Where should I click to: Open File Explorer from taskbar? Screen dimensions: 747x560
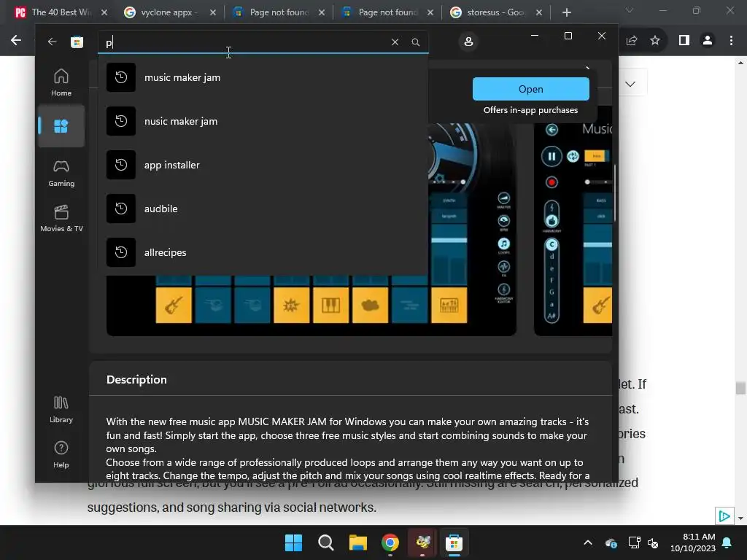pyautogui.click(x=357, y=542)
